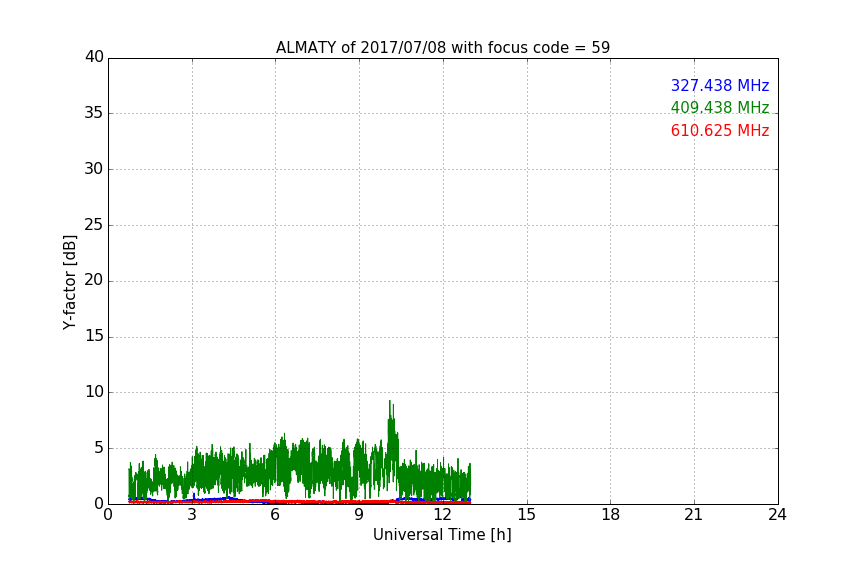The height and width of the screenshot is (576, 864).
Task: Click the green legend entry 409.438 MHz
Action: click(x=720, y=107)
